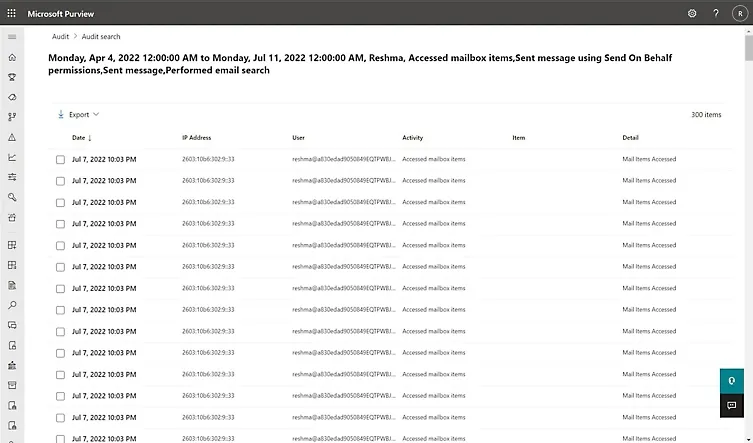
Task: Click the page vertical scrollbar thumb
Action: pyautogui.click(x=749, y=48)
